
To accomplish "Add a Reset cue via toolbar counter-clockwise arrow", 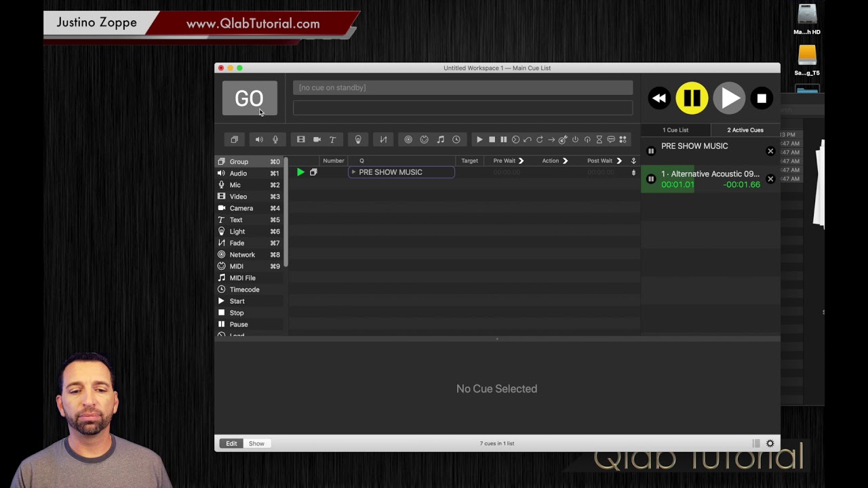I will 528,140.
